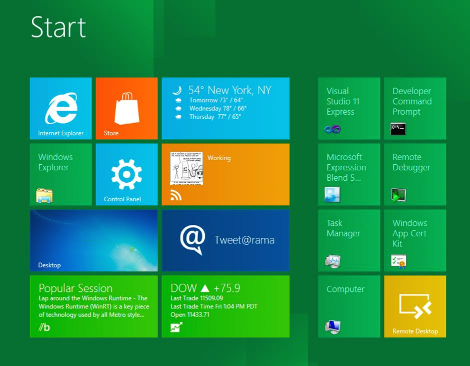Click the Expression Blend 5 icon
The width and height of the screenshot is (470, 366).
coord(332,195)
